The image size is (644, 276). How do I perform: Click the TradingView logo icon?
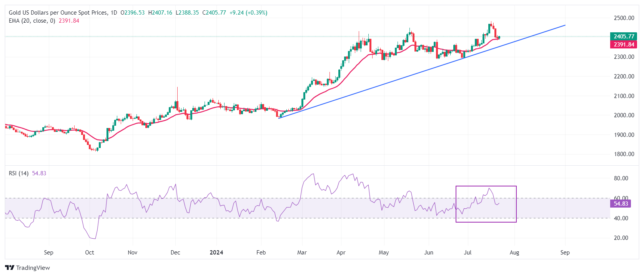10,268
